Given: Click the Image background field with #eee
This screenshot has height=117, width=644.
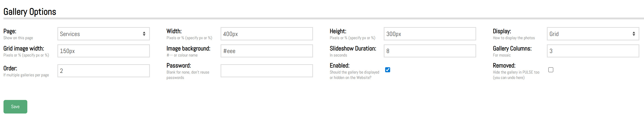Looking at the screenshot, I should point(267,51).
